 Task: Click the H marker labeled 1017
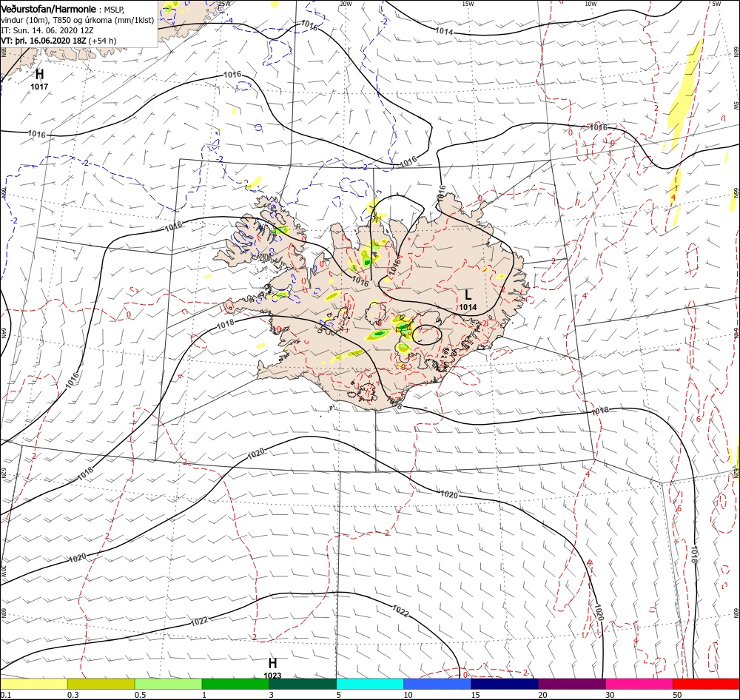[x=40, y=74]
